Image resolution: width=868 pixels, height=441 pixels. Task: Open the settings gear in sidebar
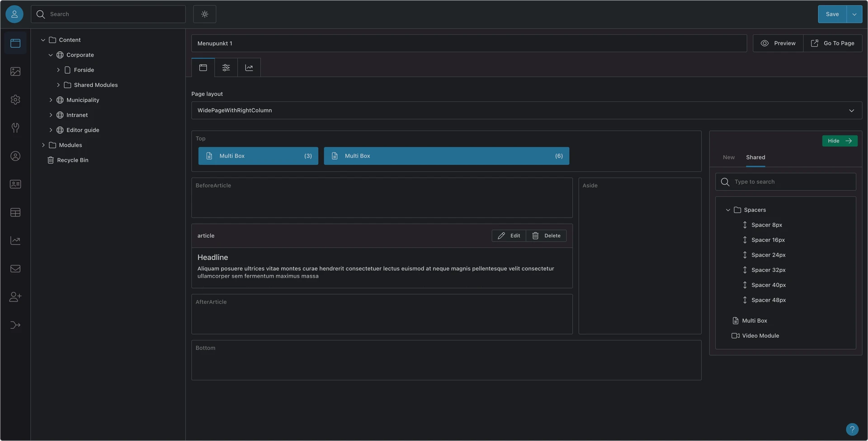(x=15, y=100)
